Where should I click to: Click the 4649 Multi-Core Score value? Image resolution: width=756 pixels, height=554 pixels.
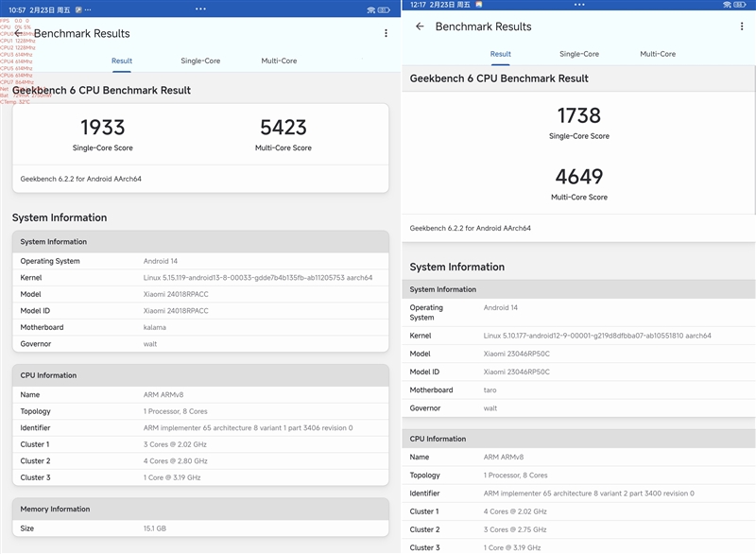(x=578, y=177)
